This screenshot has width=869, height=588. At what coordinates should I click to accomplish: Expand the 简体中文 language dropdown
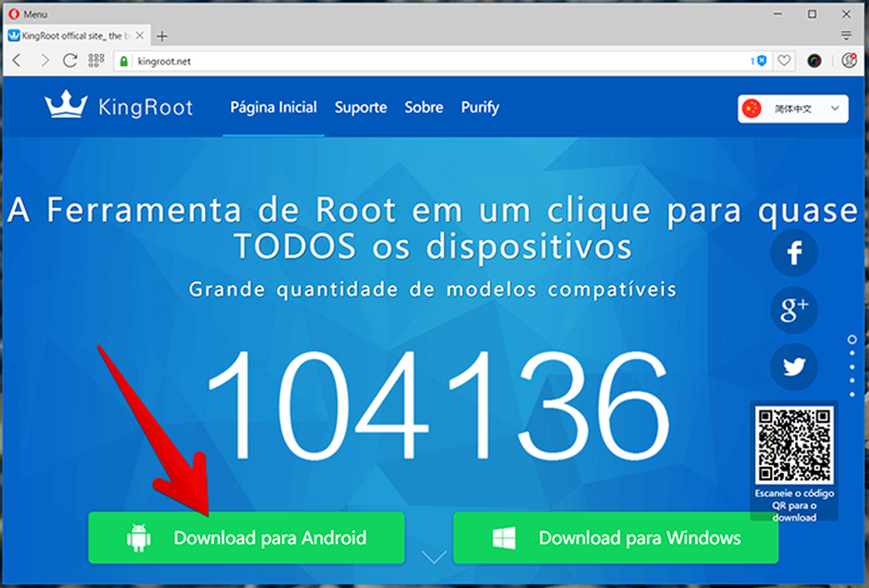792,109
